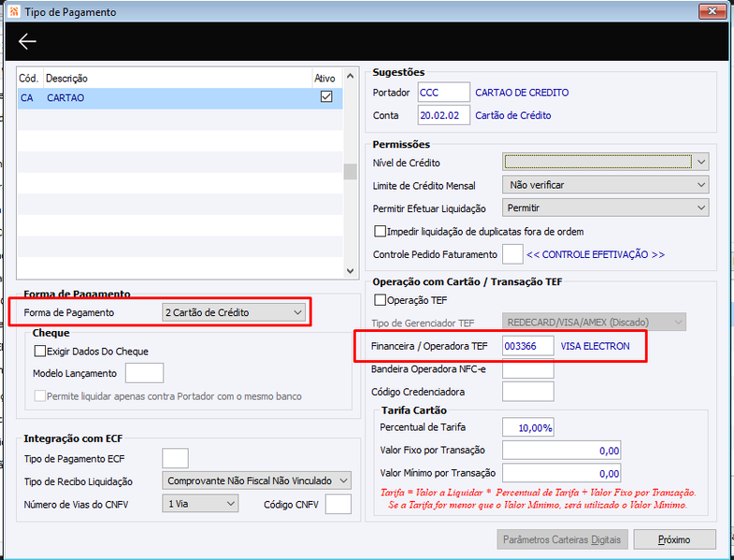Click the back arrow icon
734x560 pixels.
pos(27,41)
